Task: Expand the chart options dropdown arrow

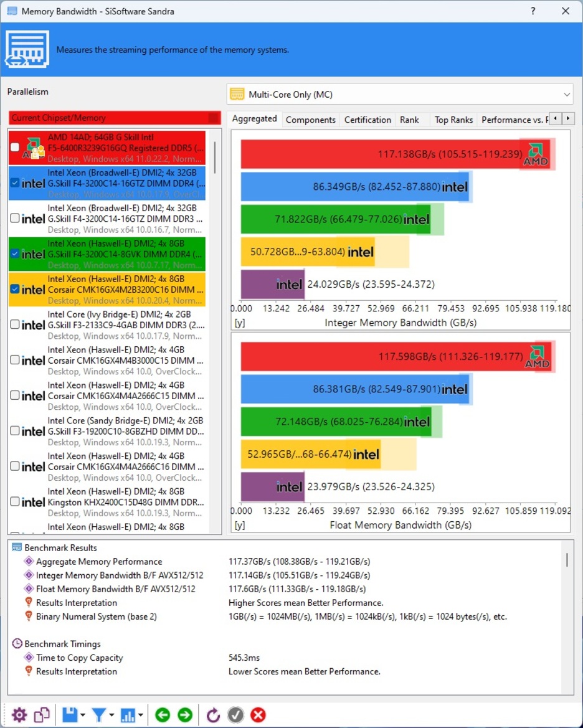Action: click(140, 715)
